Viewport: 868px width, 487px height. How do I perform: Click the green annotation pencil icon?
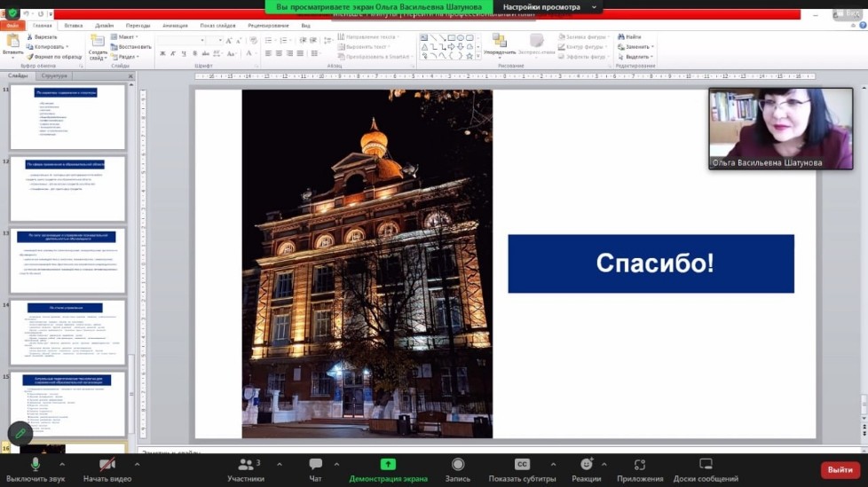coord(20,433)
